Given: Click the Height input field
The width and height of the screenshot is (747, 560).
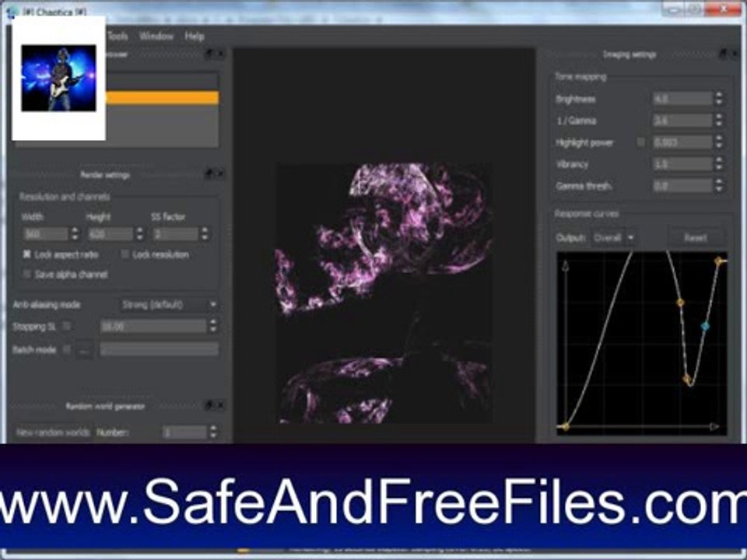Looking at the screenshot, I should point(110,234).
